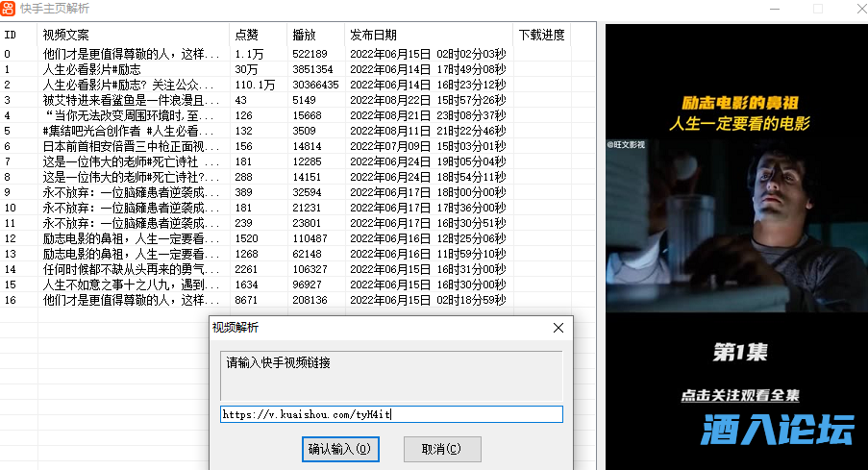
Task: Sort by the ID column header
Action: (17, 35)
